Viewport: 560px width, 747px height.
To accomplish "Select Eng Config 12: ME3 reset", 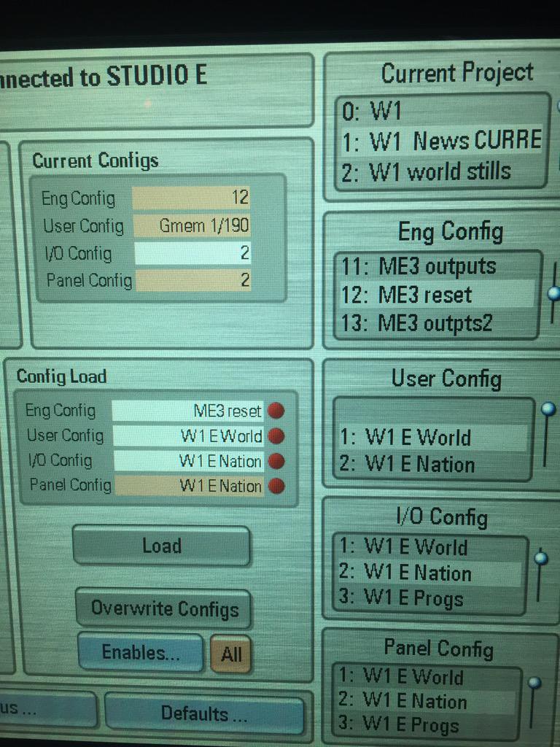I will (436, 295).
